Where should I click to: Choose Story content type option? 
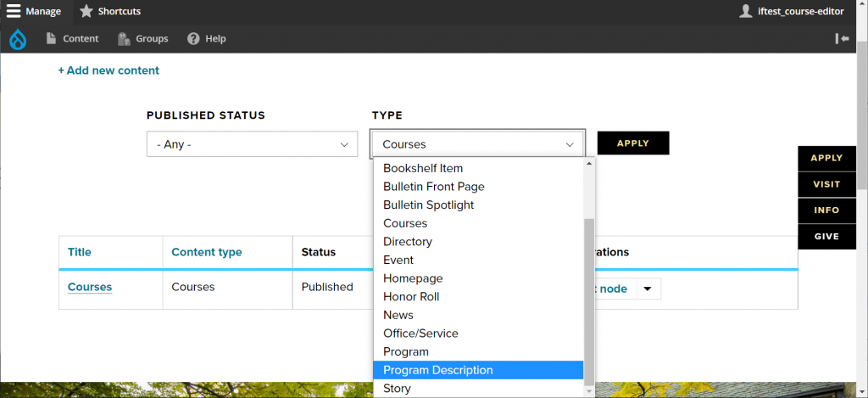click(478, 388)
